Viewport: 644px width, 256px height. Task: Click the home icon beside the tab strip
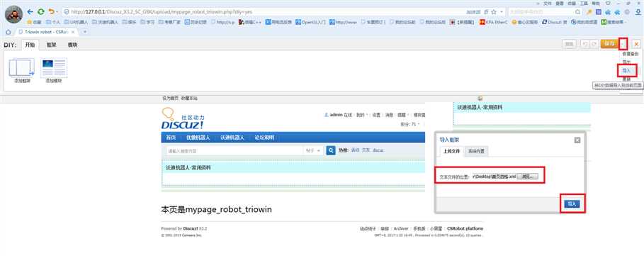[9, 32]
